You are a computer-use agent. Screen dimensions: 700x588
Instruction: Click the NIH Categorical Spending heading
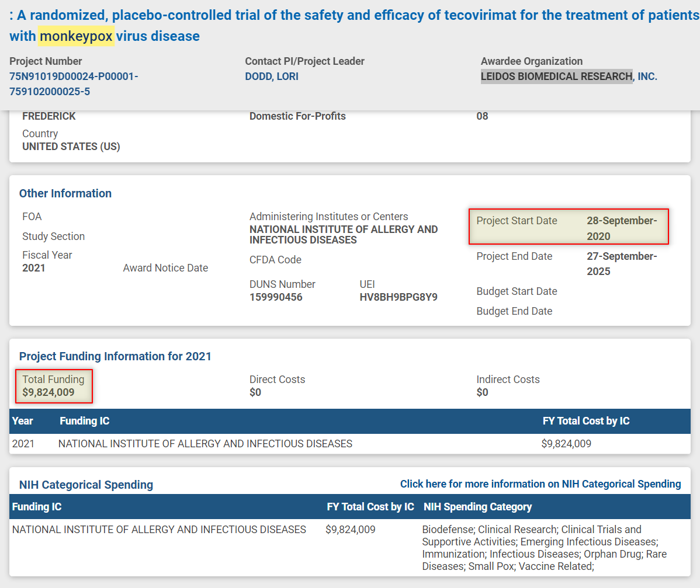coord(86,485)
